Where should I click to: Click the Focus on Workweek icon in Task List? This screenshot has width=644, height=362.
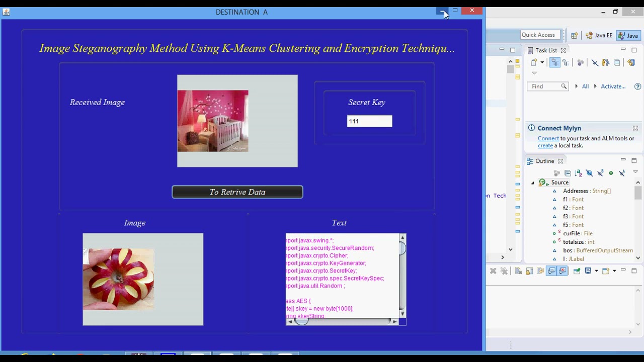580,62
